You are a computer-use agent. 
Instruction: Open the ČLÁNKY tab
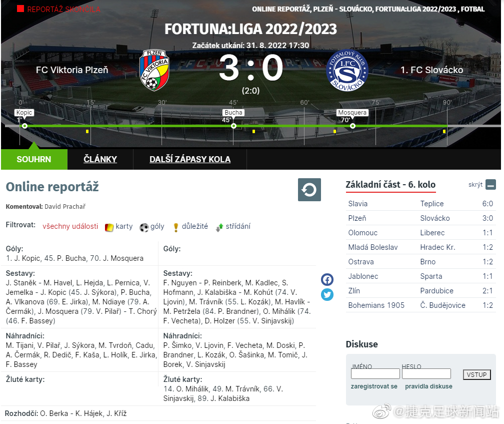point(100,159)
